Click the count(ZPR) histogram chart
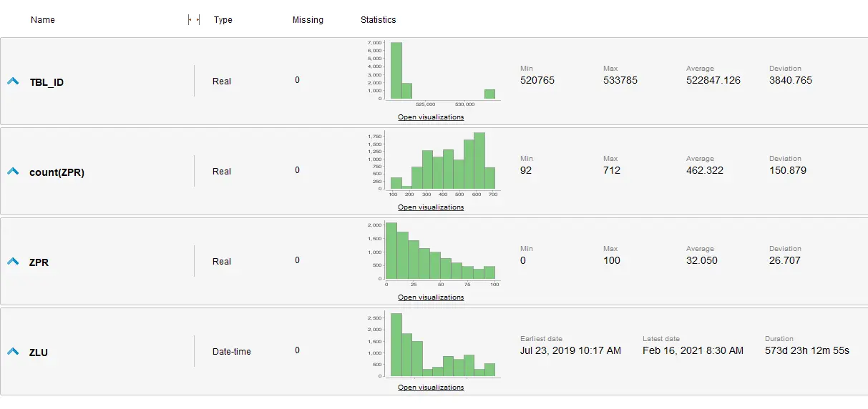This screenshot has width=868, height=409. 442,162
